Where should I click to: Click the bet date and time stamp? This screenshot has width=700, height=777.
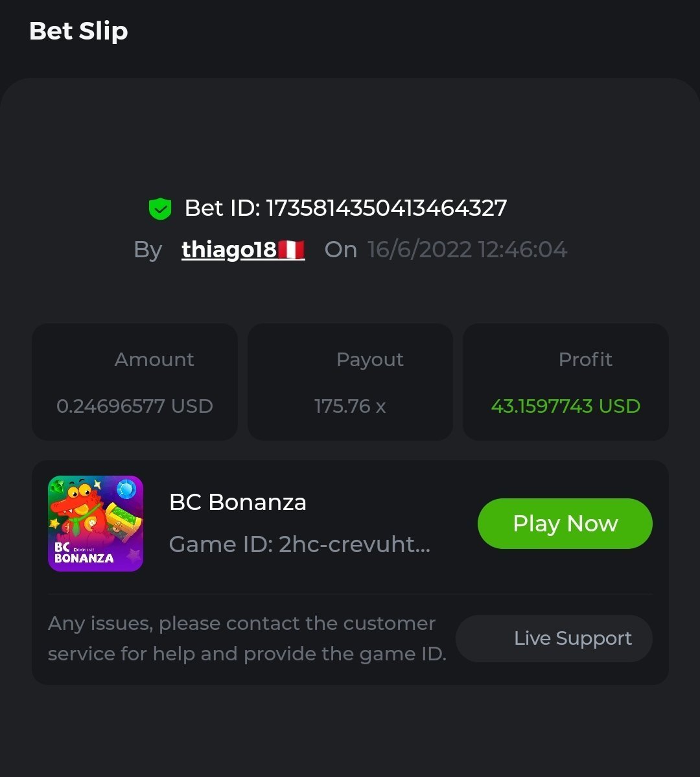coord(467,249)
